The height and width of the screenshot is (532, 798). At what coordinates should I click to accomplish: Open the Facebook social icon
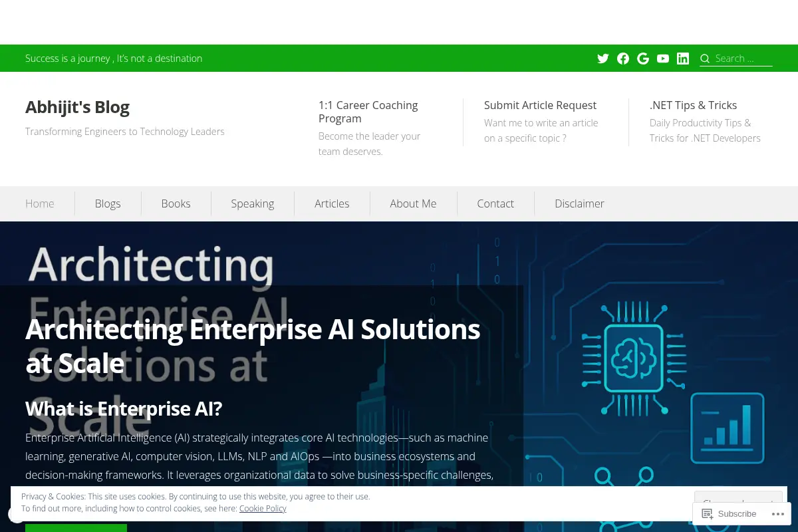pos(623,59)
